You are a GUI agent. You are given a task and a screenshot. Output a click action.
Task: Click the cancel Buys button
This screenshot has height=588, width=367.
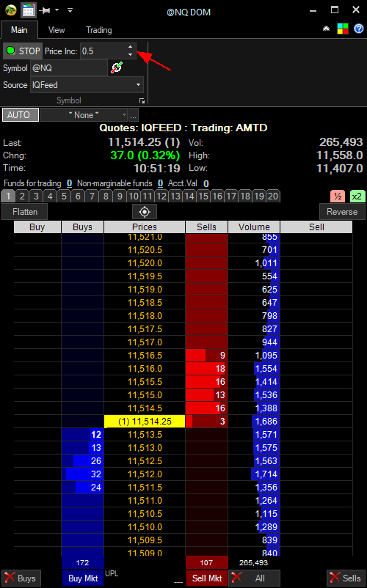coord(21,578)
